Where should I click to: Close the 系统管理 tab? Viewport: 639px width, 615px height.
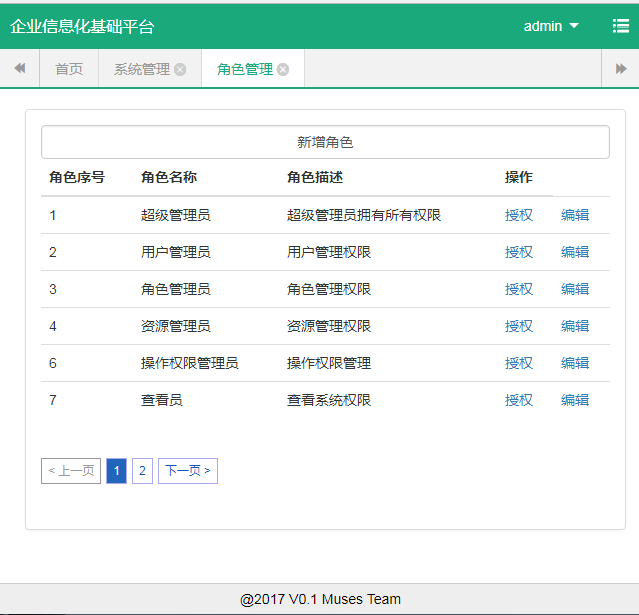(x=180, y=70)
